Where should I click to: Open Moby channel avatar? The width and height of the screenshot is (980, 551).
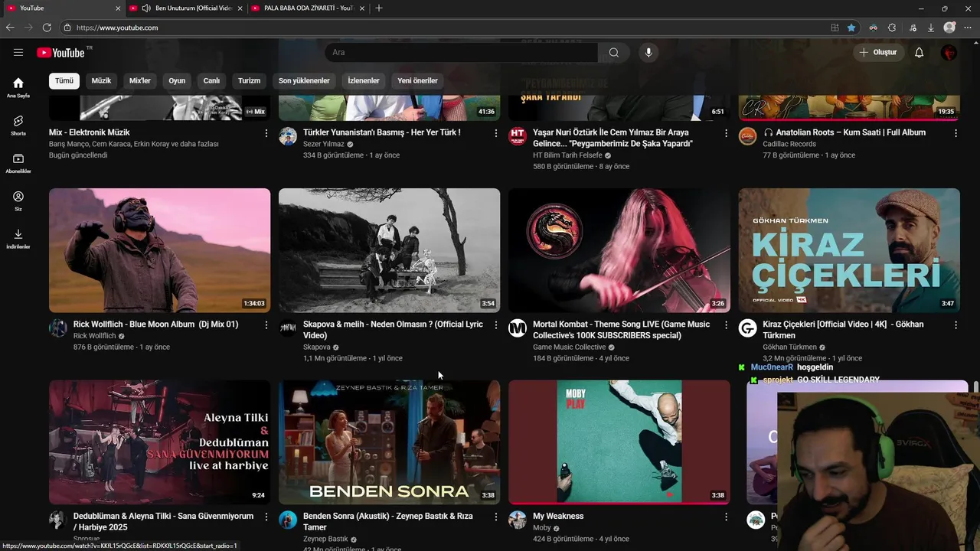pyautogui.click(x=518, y=520)
